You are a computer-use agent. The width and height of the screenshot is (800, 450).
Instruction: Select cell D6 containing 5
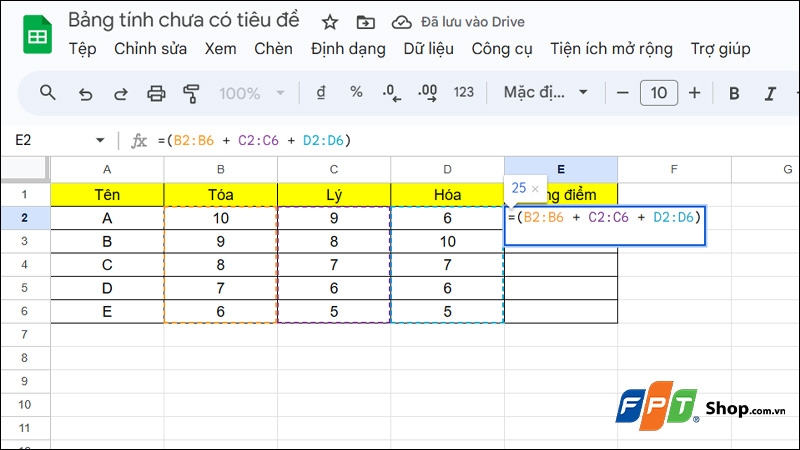447,311
